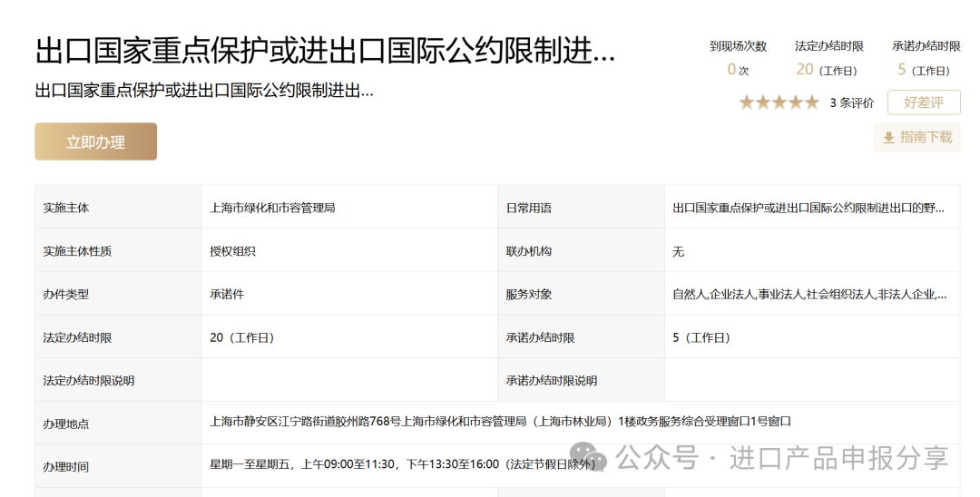
Task: Open the 3 条评价 reviews link
Action: 852,103
